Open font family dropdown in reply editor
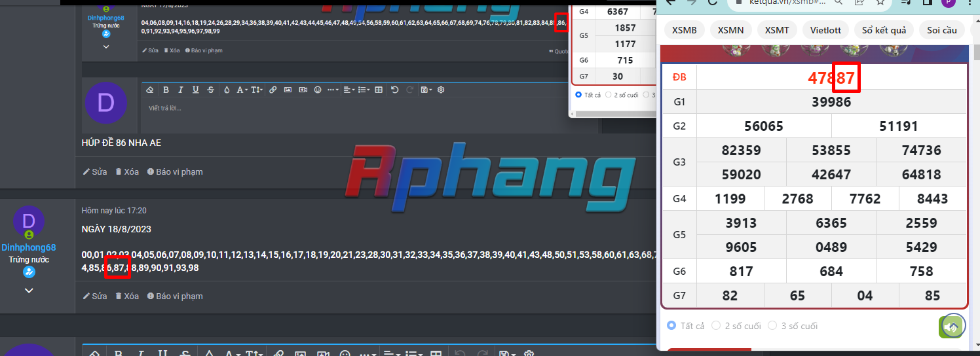Viewport: 980px width, 356px height. coord(242,90)
